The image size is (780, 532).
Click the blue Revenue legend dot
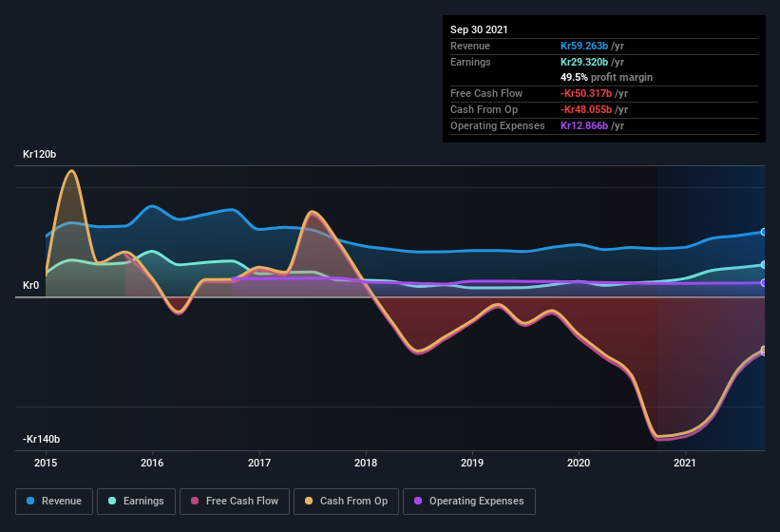(x=31, y=501)
